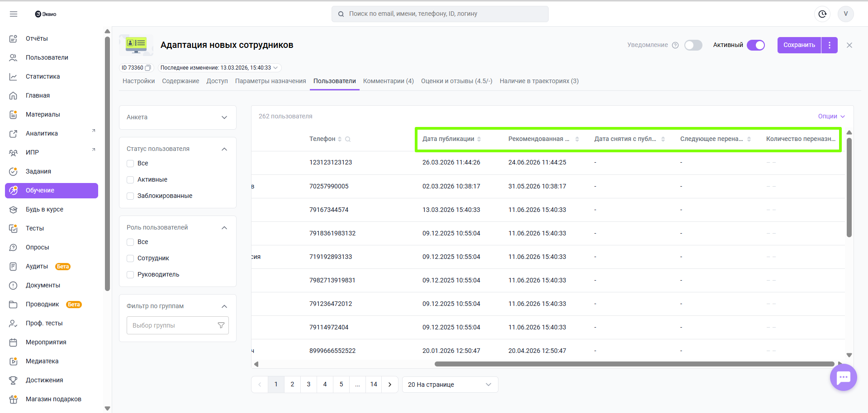Open the 20 На странице selector

(x=450, y=385)
